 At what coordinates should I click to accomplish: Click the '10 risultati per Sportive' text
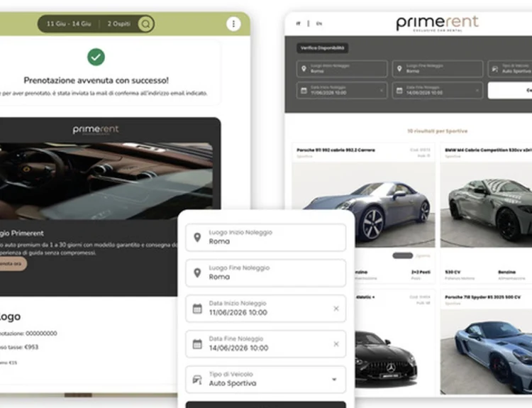pyautogui.click(x=438, y=131)
